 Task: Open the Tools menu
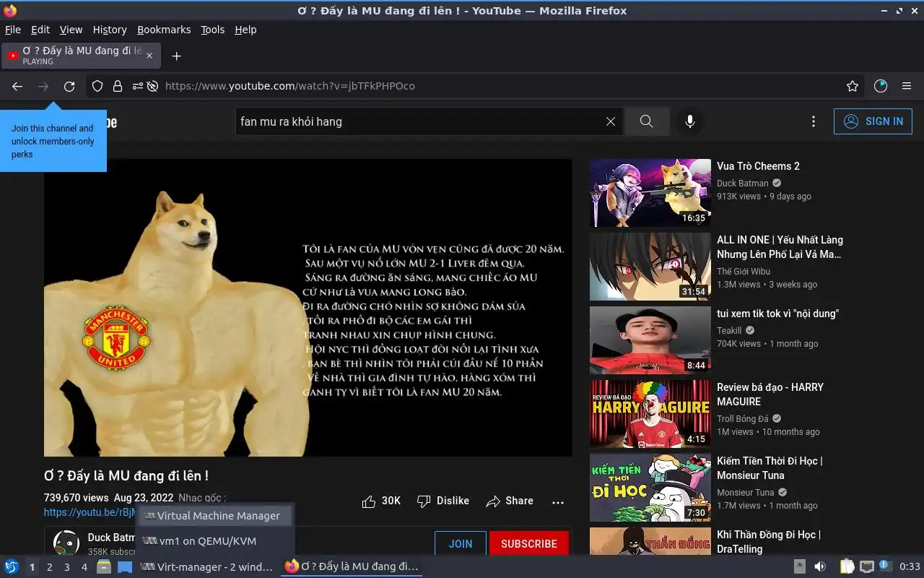click(213, 30)
